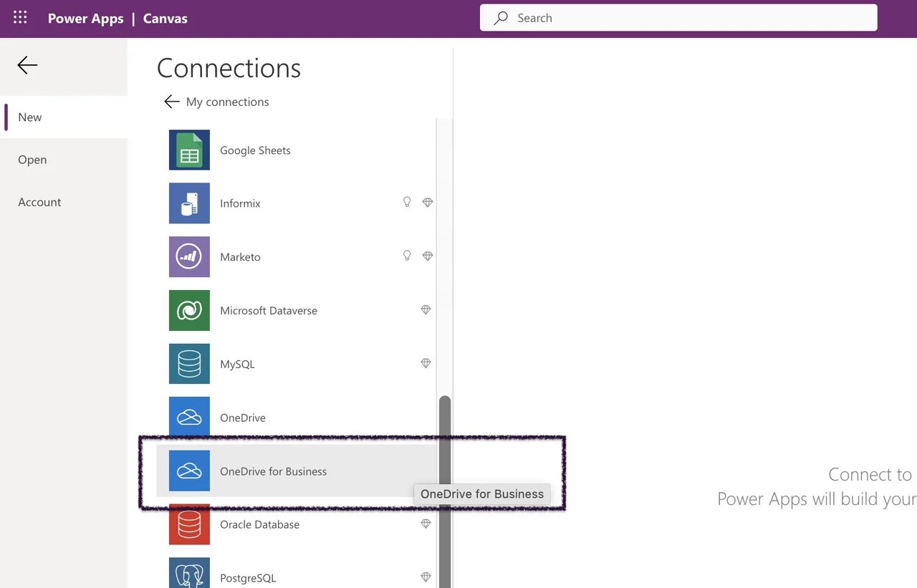Click the PostgreSQL connector icon
Image resolution: width=917 pixels, height=588 pixels.
tap(189, 573)
